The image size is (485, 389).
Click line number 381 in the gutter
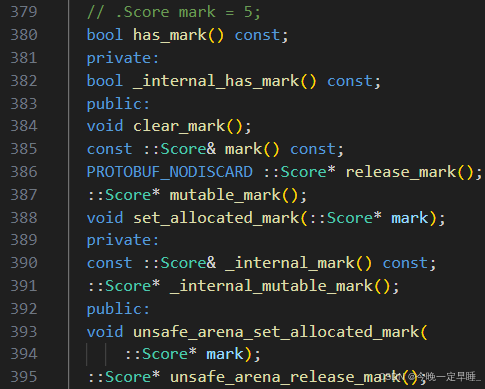(24, 58)
